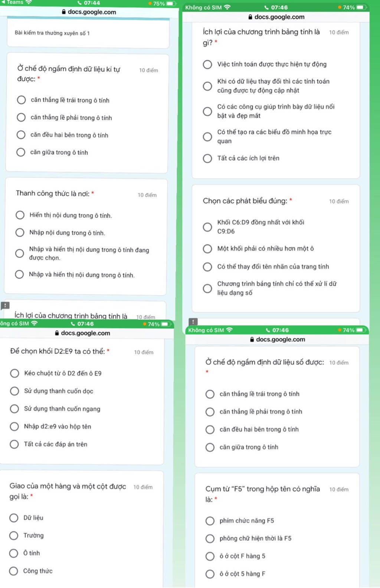This screenshot has width=380, height=588.
Task: Select 'Tất cả các ích lợi trên' option
Action: [207, 158]
